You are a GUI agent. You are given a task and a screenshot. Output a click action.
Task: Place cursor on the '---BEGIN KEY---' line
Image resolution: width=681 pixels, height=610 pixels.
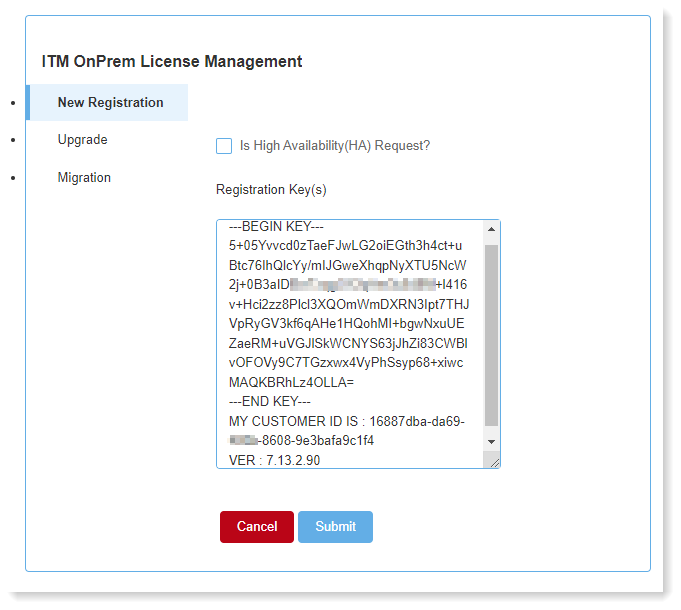(276, 227)
